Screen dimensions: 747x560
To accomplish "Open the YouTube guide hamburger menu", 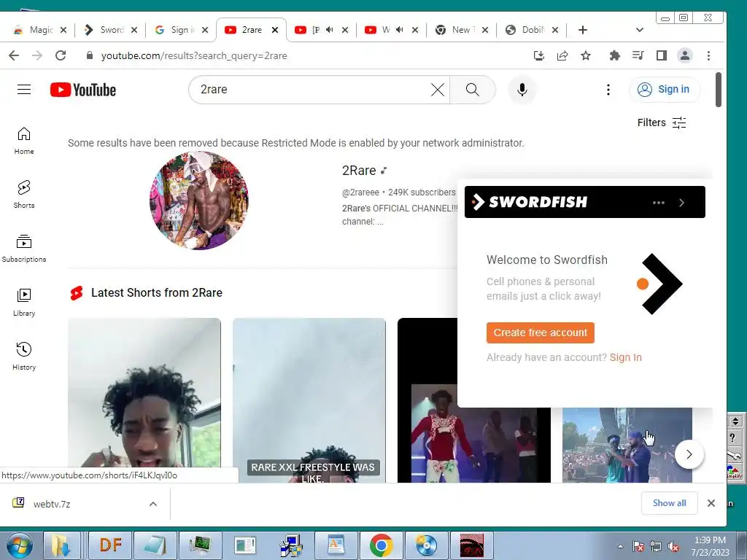I will click(x=24, y=90).
